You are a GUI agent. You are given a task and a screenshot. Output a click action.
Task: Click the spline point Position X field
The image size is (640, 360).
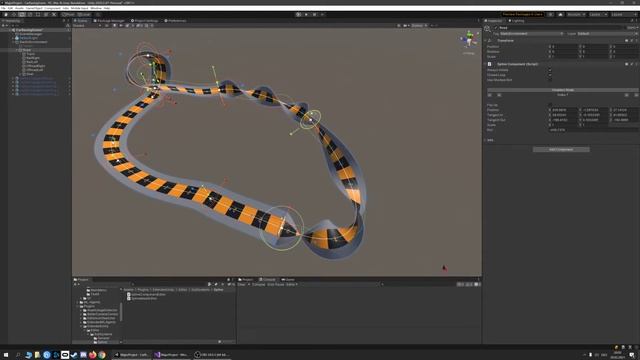564,110
